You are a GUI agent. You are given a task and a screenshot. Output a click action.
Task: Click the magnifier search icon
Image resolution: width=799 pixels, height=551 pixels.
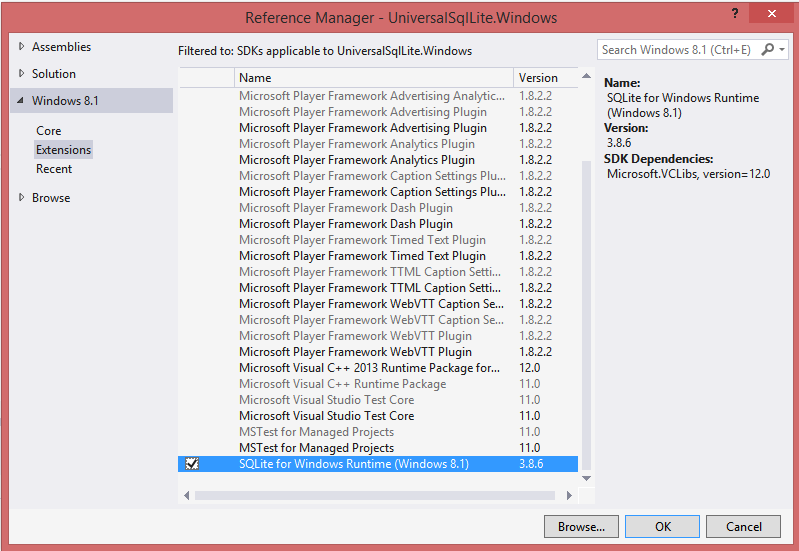pyautogui.click(x=767, y=49)
